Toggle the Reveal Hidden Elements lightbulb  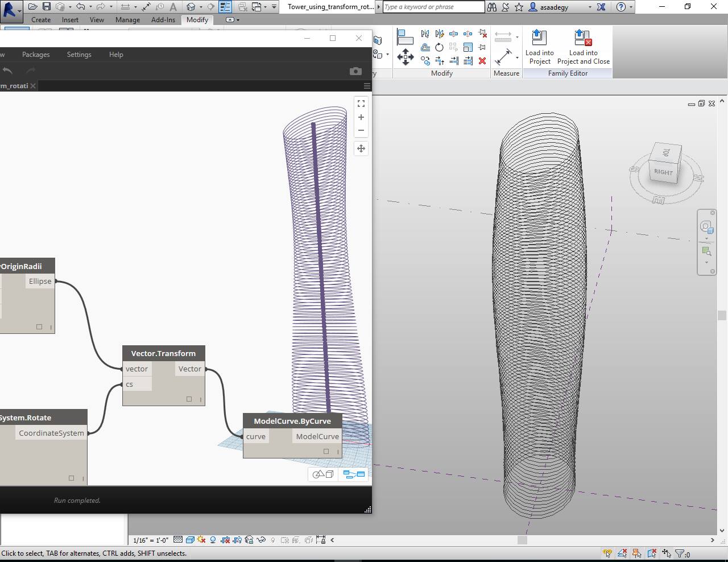click(x=273, y=540)
